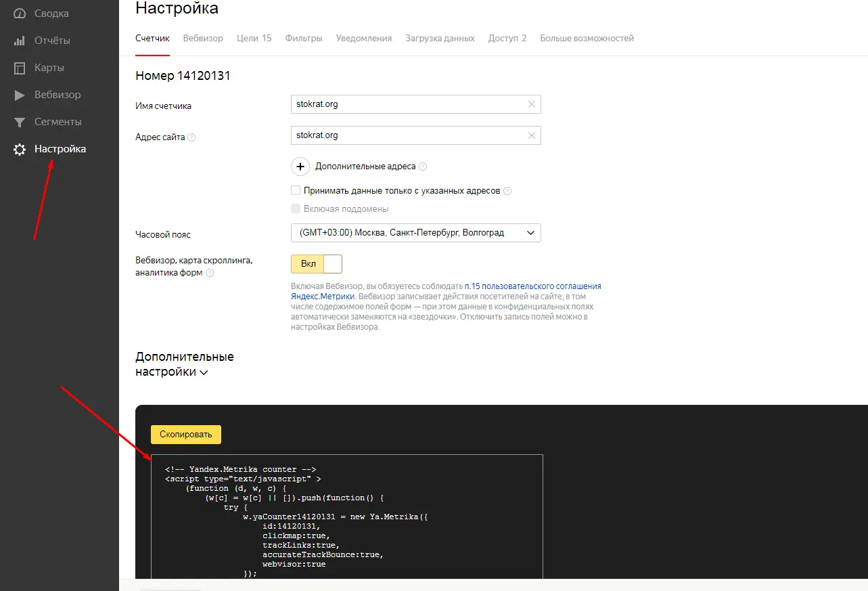Add address with the plus icon
Viewport: 868px width, 591px height.
point(300,167)
